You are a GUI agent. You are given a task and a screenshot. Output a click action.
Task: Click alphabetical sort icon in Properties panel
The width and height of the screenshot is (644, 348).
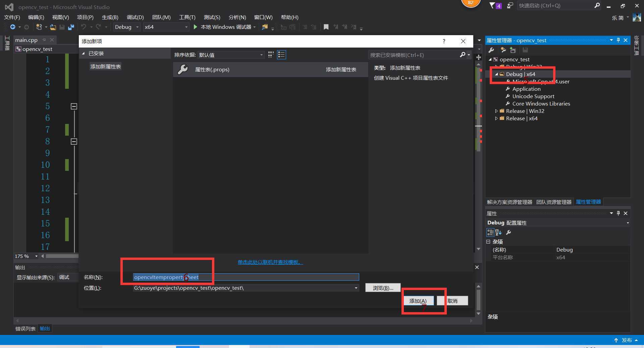coord(498,232)
